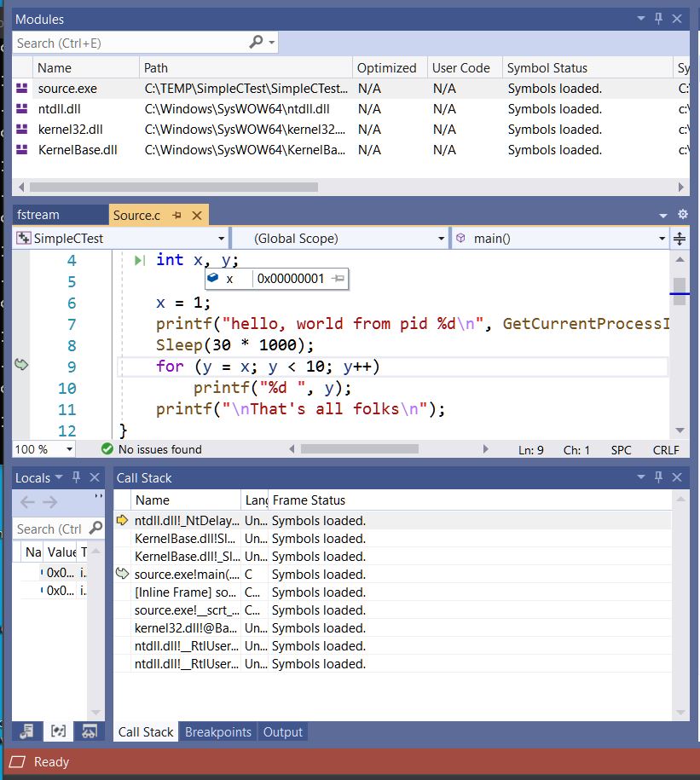The height and width of the screenshot is (780, 700).
Task: Click the green arrow beside source.exe!main
Action: [122, 574]
